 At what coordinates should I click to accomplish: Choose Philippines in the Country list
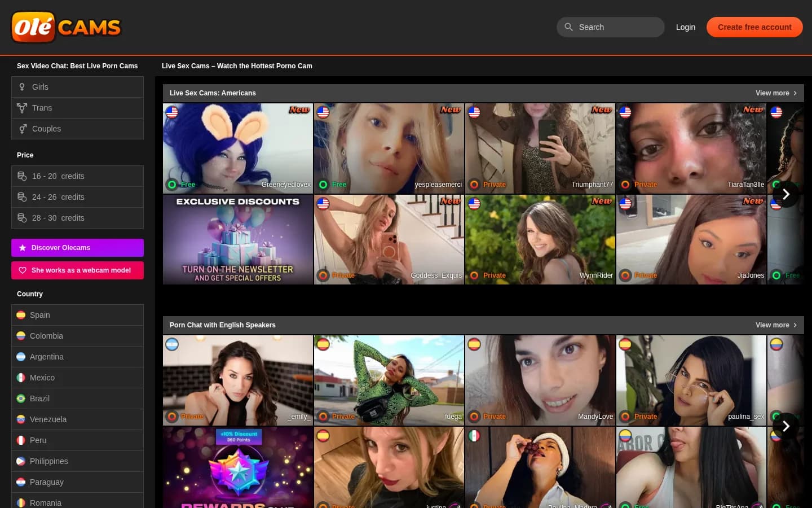77,461
